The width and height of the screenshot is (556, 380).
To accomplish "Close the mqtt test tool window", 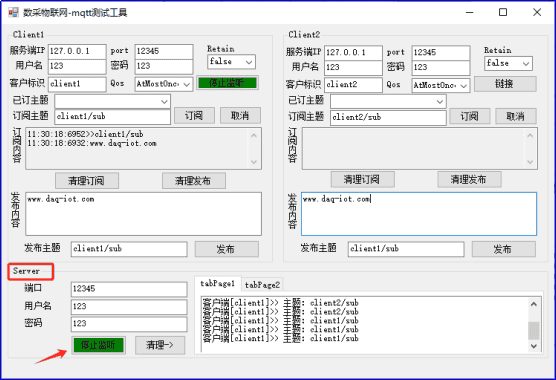I will [x=537, y=12].
